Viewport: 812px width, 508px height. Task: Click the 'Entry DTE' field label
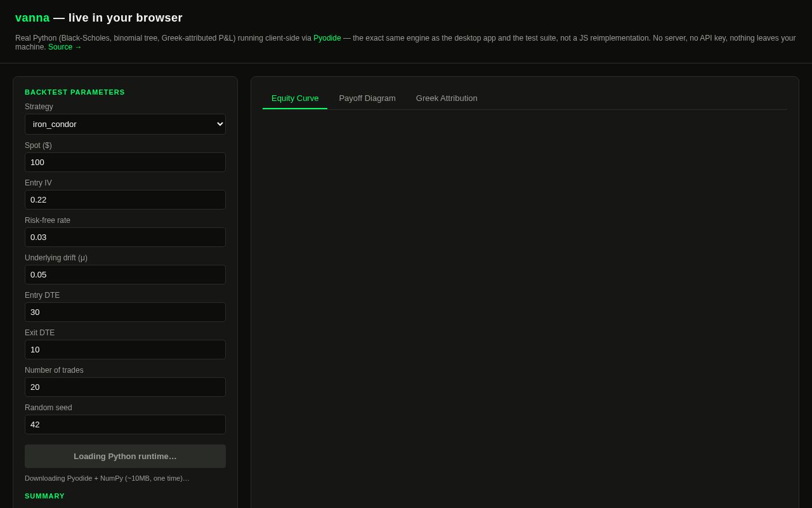pos(42,295)
